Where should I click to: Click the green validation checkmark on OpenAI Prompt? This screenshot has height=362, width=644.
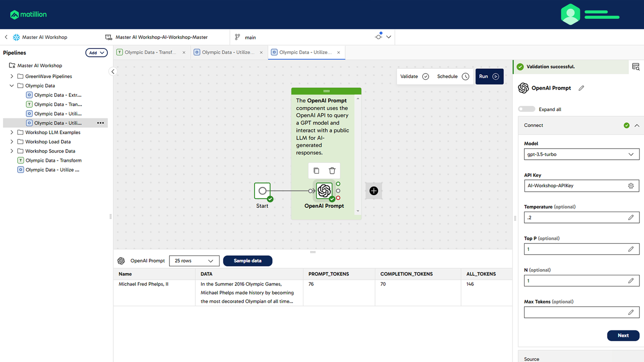coord(332,198)
